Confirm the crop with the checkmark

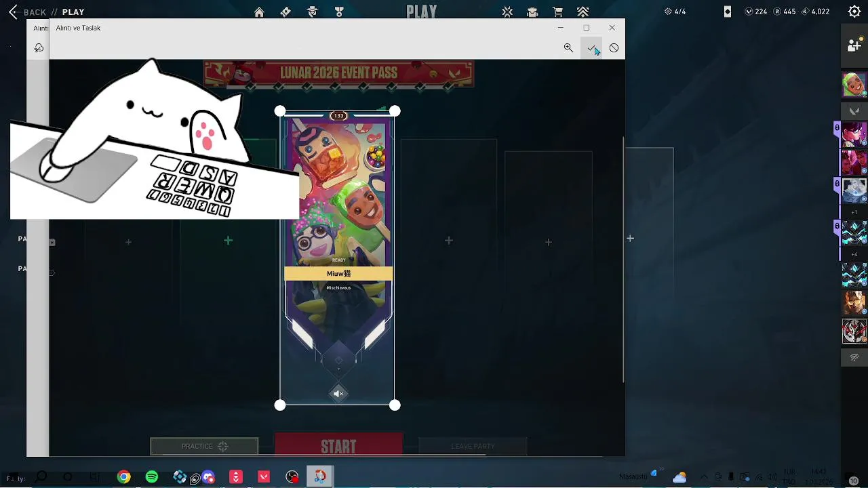tap(591, 48)
